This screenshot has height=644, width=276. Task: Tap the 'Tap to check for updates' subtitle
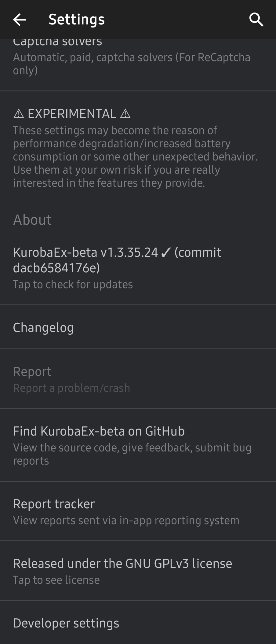[73, 285]
